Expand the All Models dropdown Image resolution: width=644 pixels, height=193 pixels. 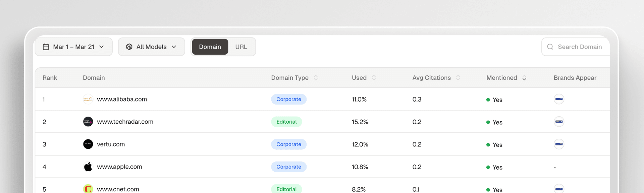pos(151,47)
